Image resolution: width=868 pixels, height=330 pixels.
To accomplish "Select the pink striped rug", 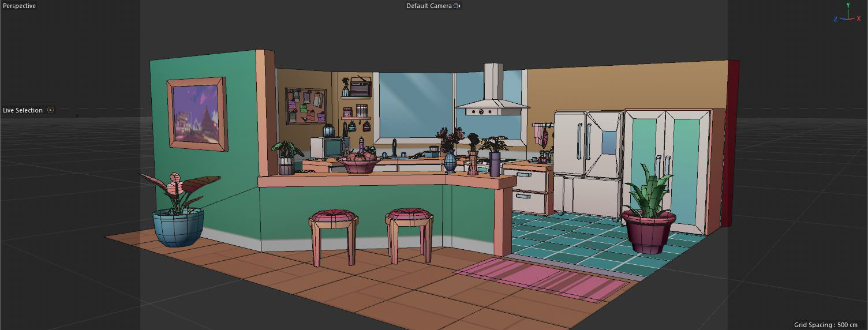I will (x=542, y=279).
